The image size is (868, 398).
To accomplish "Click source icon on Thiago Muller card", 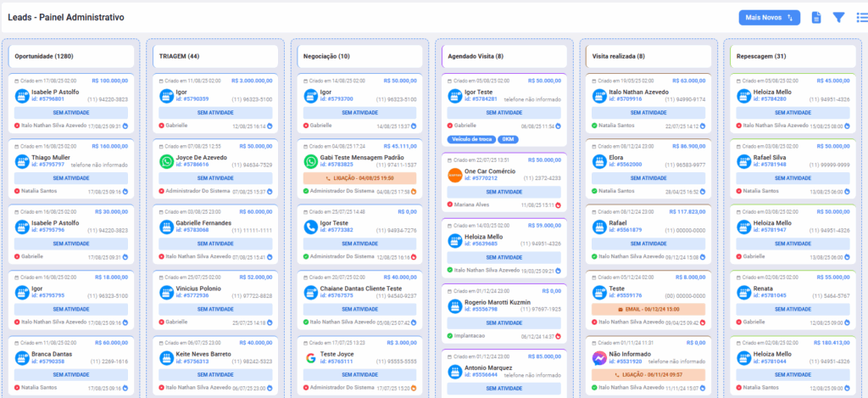I will pyautogui.click(x=22, y=161).
